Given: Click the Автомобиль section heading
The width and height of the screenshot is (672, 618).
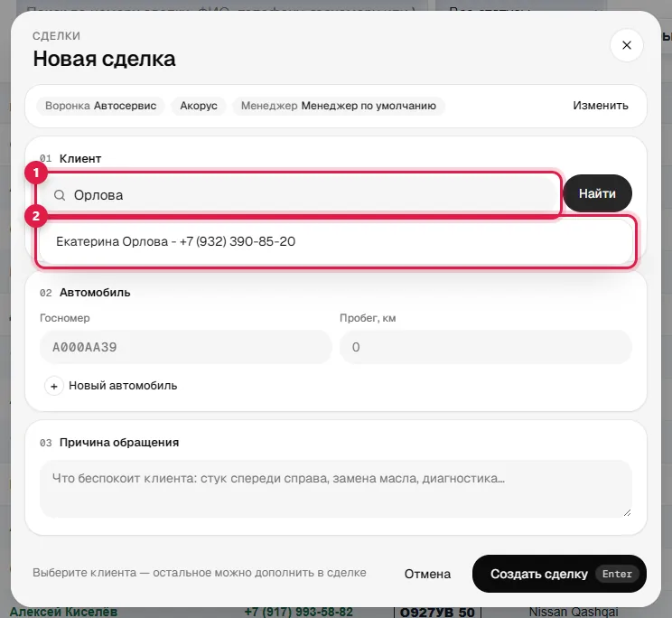Looking at the screenshot, I should pyautogui.click(x=95, y=293).
